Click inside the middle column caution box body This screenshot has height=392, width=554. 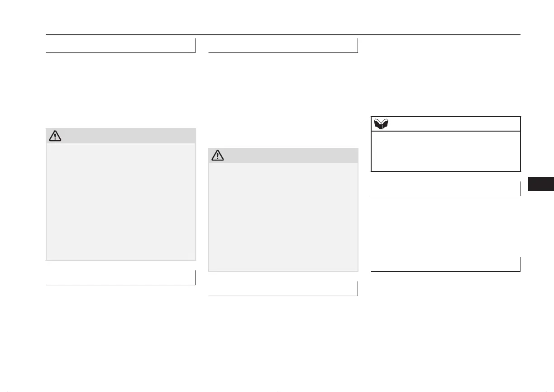[283, 217]
